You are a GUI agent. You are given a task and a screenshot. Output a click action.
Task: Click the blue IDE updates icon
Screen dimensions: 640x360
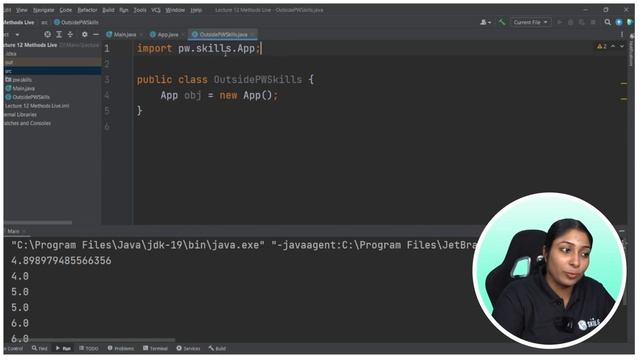pyautogui.click(x=619, y=22)
